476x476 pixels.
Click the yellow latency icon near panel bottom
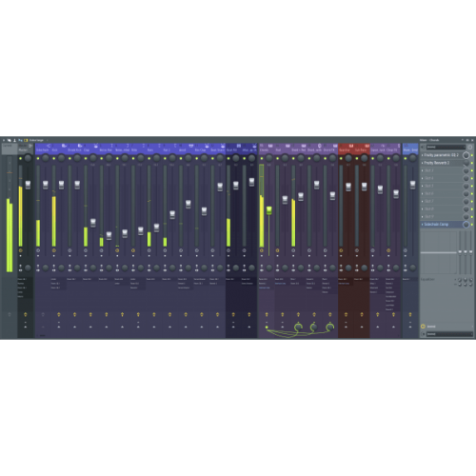(423, 327)
